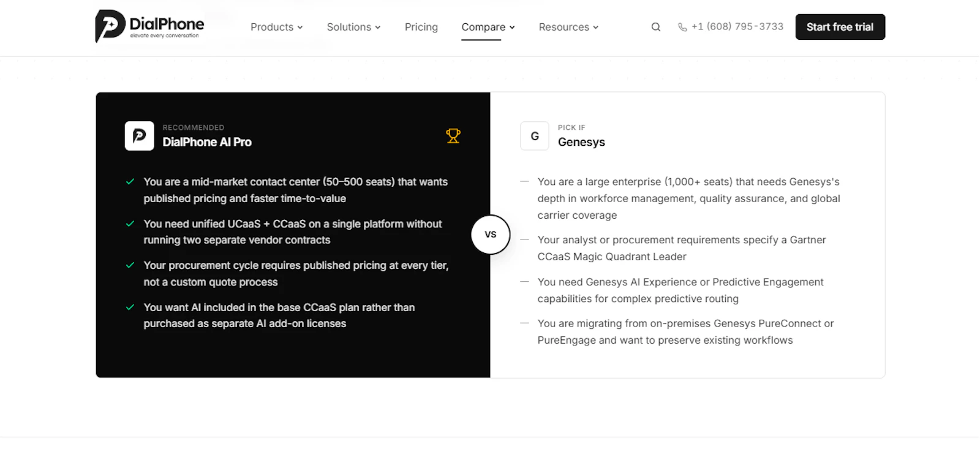Expand the Solutions menu
980x449 pixels.
click(x=353, y=27)
